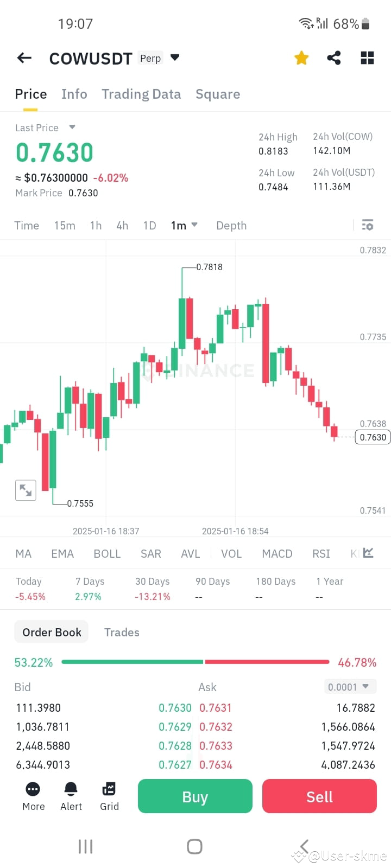This screenshot has height=868, width=391.
Task: Open the 1m timeframe dropdown
Action: coord(185,225)
